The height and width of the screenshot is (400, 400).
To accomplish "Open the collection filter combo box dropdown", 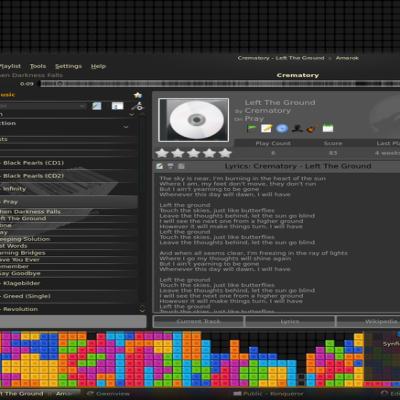I will coord(82,106).
